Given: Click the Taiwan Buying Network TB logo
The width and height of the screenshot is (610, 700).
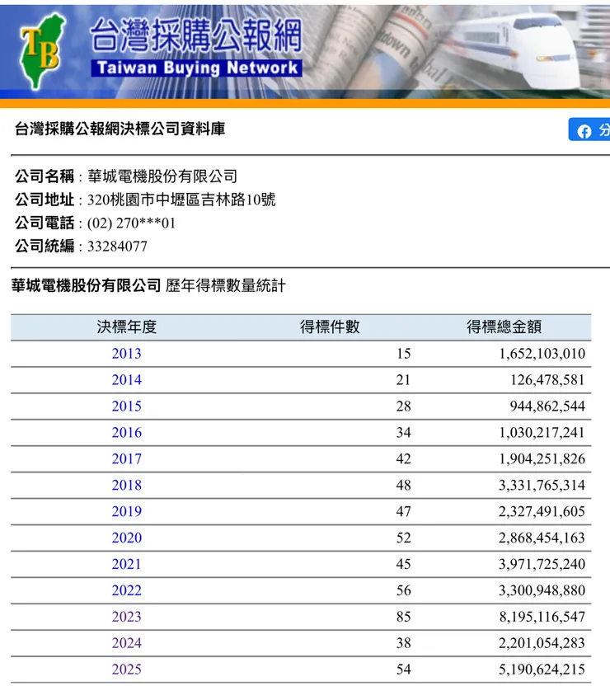Looking at the screenshot, I should (43, 51).
